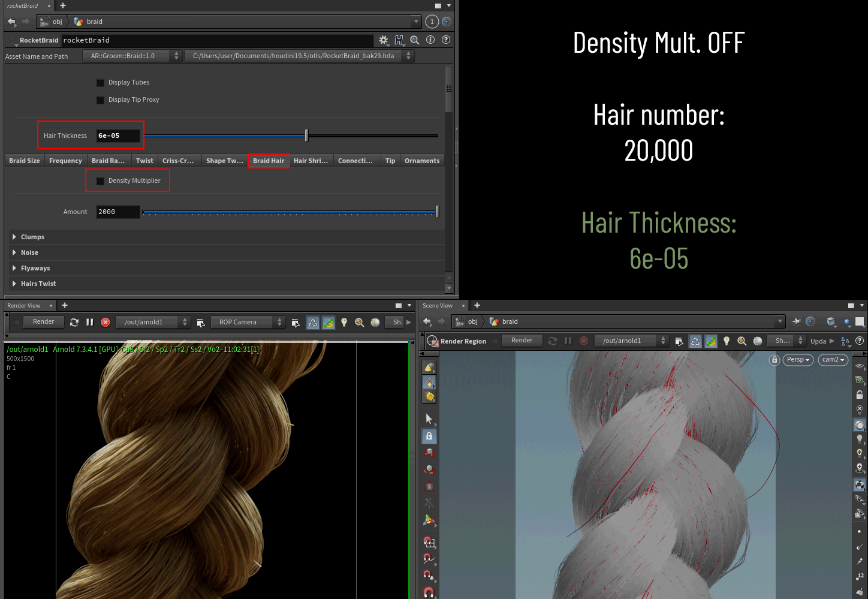Toggle the recycle auto-update icon in Scene View toolbar

(695, 341)
